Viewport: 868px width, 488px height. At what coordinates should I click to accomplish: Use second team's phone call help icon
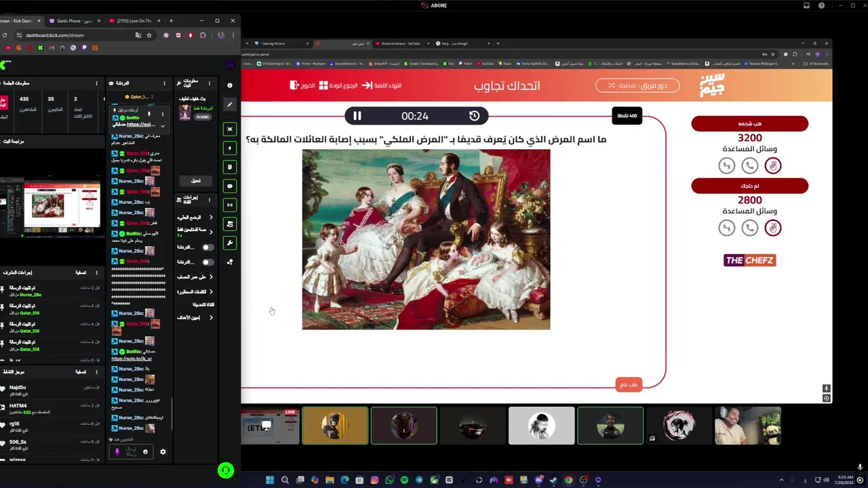[749, 228]
